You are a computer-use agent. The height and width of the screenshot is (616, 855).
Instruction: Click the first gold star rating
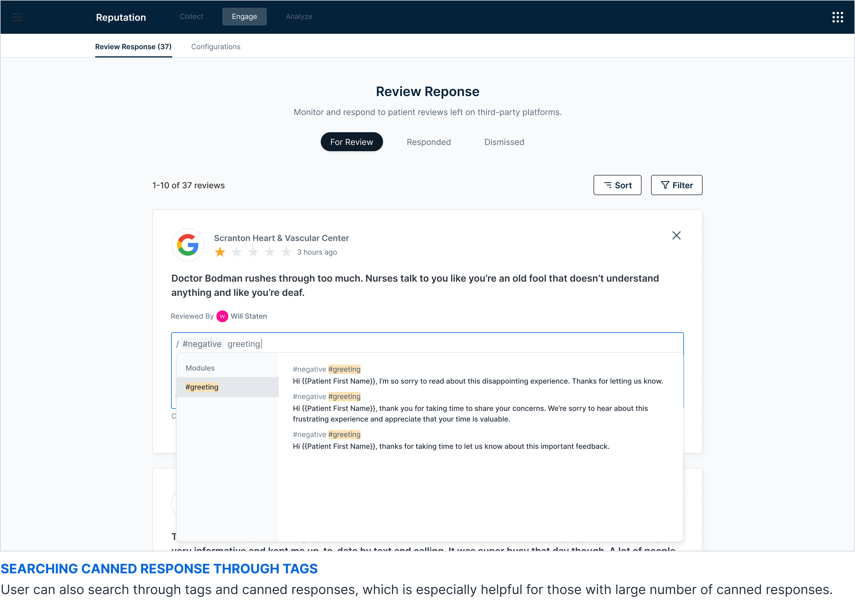point(220,252)
